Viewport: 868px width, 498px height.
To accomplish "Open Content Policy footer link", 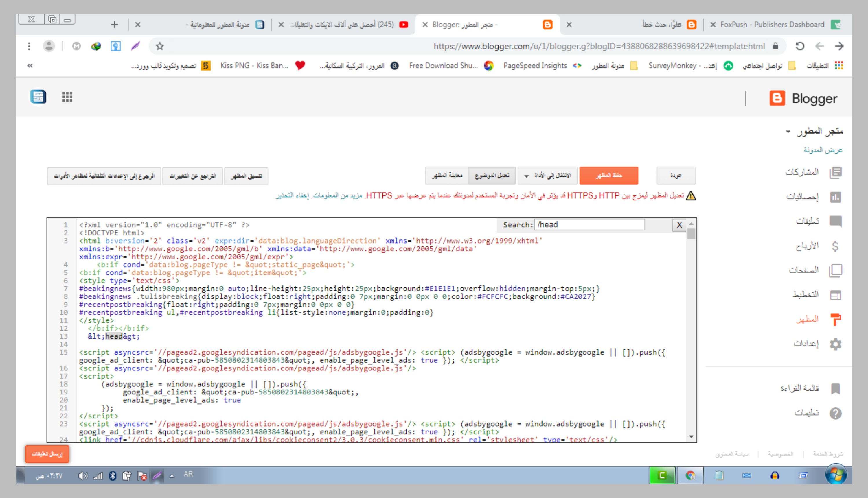I will tap(731, 454).
